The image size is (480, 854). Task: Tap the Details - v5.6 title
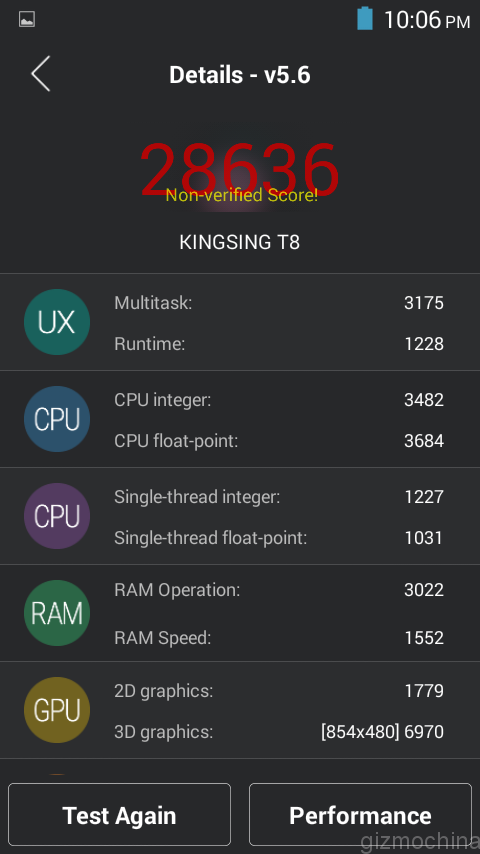[240, 75]
